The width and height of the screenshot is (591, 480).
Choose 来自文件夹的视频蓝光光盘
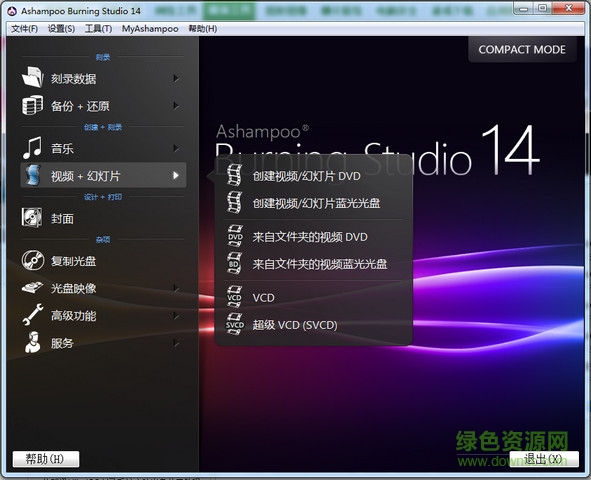click(x=320, y=264)
